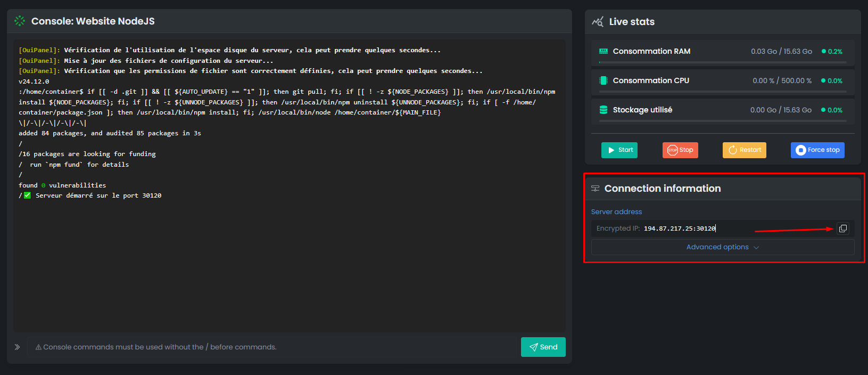This screenshot has height=375, width=868.
Task: Click the Server address label
Action: tap(616, 212)
